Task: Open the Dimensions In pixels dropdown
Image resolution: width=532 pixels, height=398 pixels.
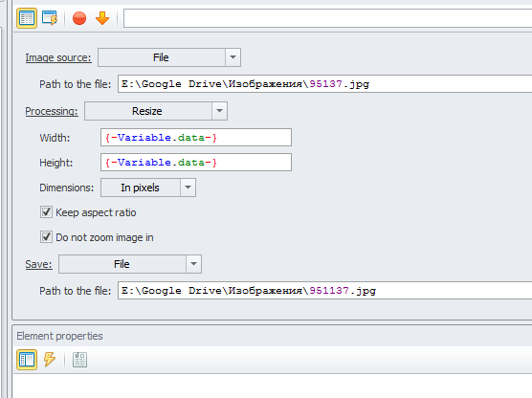Action: 148,188
